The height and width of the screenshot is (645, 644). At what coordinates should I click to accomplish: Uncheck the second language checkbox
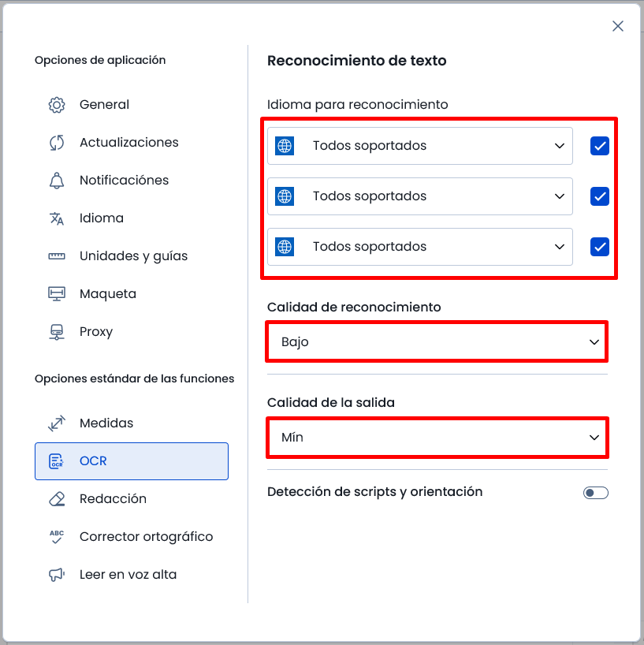600,196
